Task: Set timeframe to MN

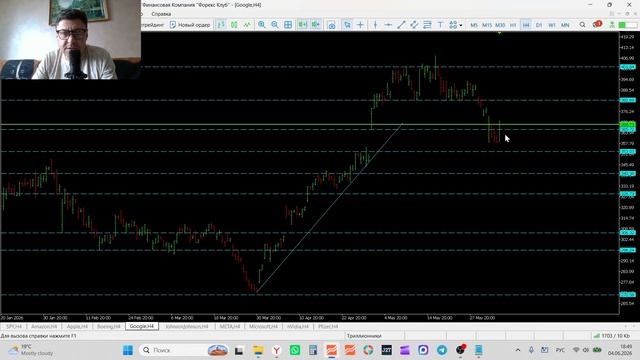Action: (x=565, y=25)
